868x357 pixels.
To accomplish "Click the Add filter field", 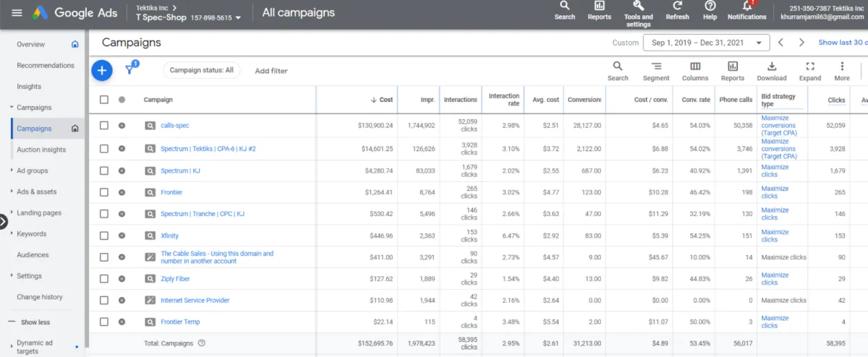I will (x=271, y=71).
